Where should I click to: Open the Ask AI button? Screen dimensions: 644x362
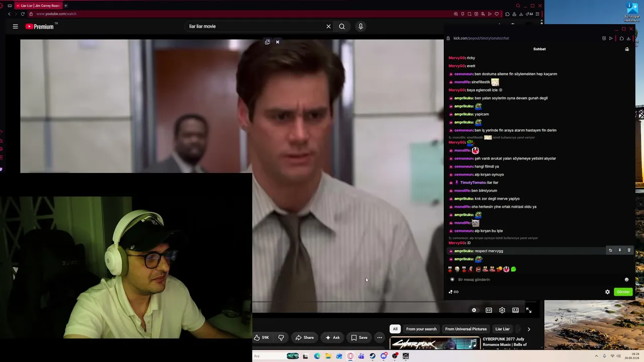[x=332, y=337]
